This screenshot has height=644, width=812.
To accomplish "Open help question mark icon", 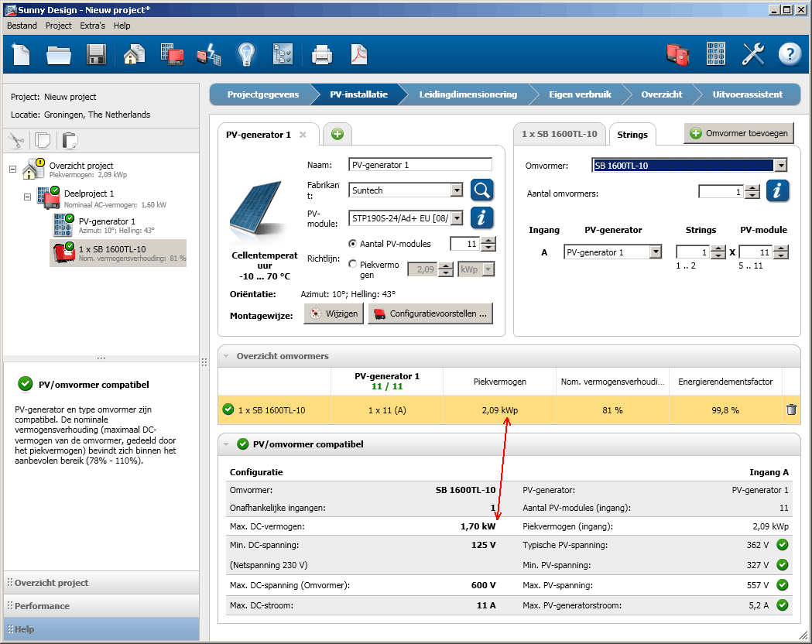I will (x=790, y=53).
